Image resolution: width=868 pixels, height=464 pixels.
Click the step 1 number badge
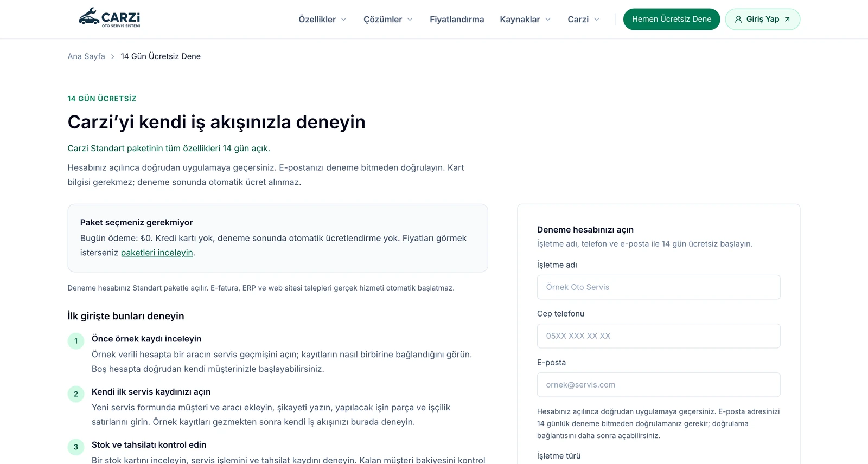(x=76, y=341)
